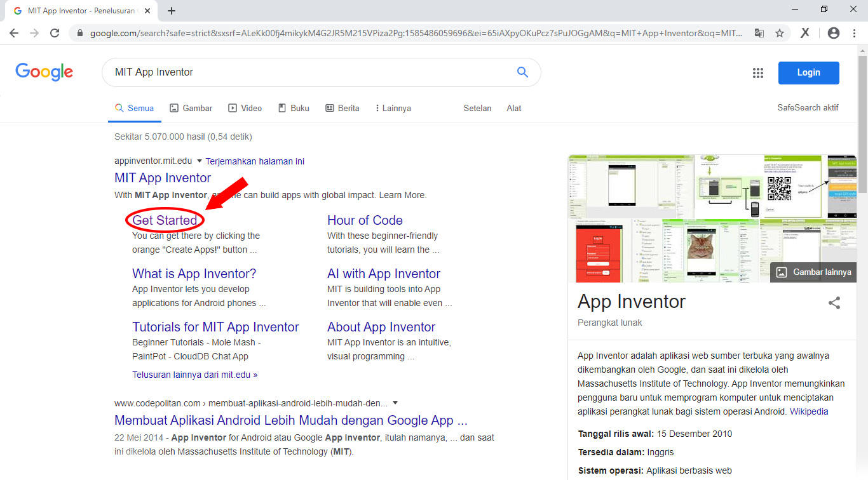Click the blue Login button
This screenshot has width=868, height=480.
click(x=808, y=73)
